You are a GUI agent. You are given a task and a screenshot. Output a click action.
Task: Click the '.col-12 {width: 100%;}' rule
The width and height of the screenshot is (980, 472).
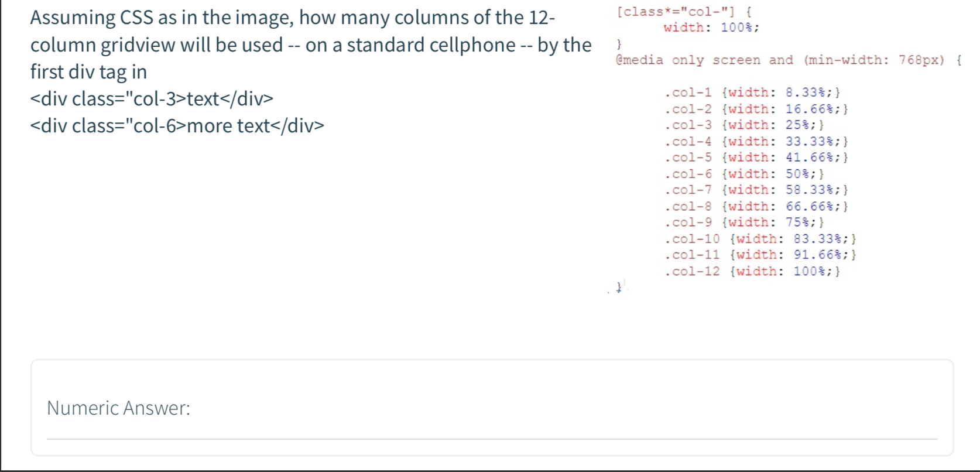(752, 271)
